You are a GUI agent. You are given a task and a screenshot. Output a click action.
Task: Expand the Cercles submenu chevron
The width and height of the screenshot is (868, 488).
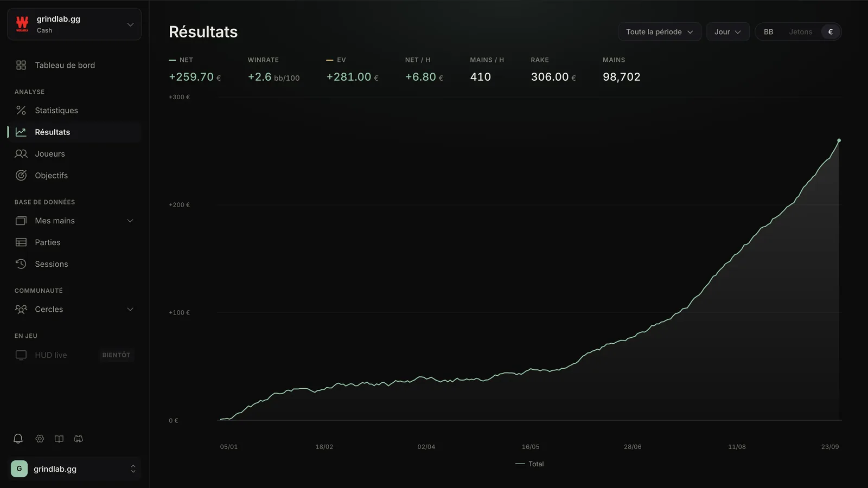tap(130, 309)
